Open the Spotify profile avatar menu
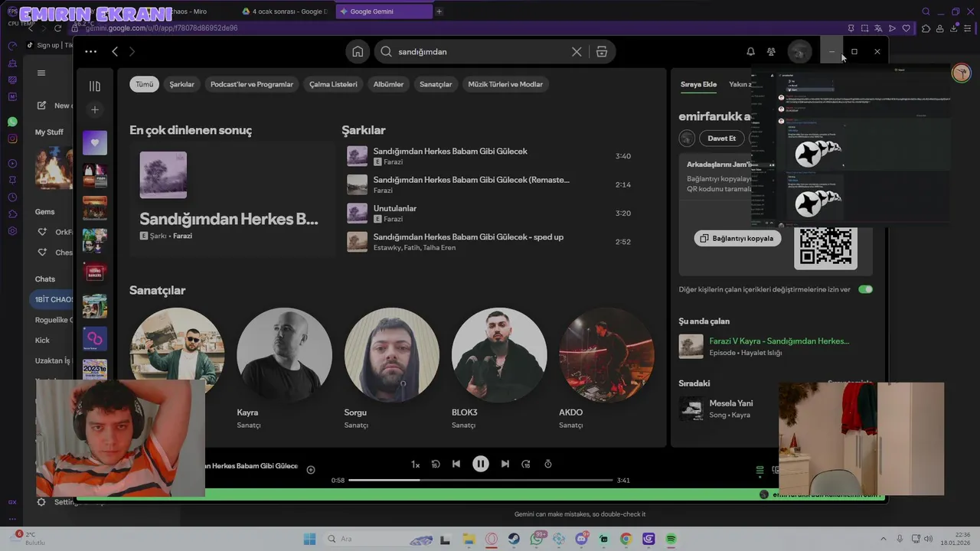The width and height of the screenshot is (980, 551). pyautogui.click(x=799, y=51)
